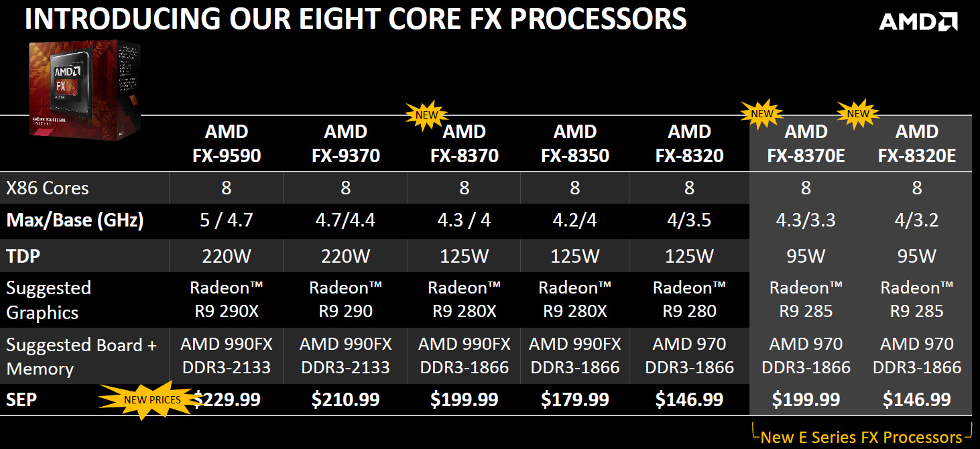Click the $210.99 price for FX-9370
This screenshot has width=980, height=449.
click(x=345, y=400)
